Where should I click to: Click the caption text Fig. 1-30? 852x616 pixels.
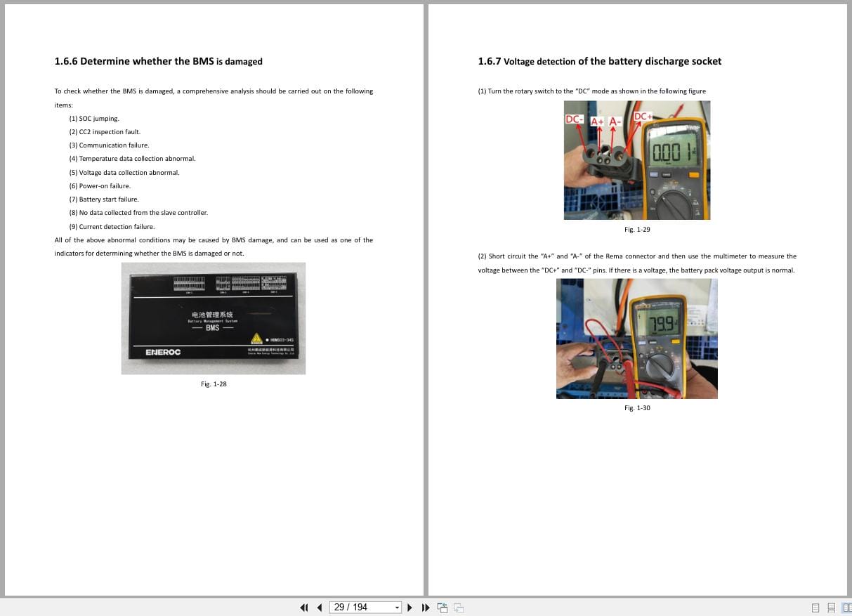click(x=636, y=407)
